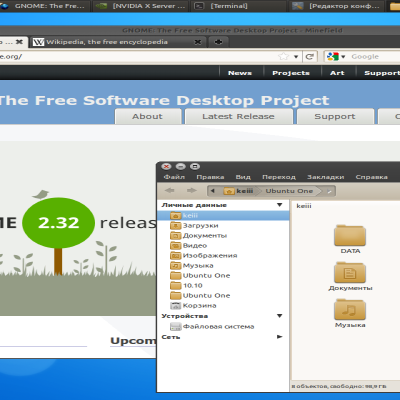Click in the browser URL field

tap(137, 56)
